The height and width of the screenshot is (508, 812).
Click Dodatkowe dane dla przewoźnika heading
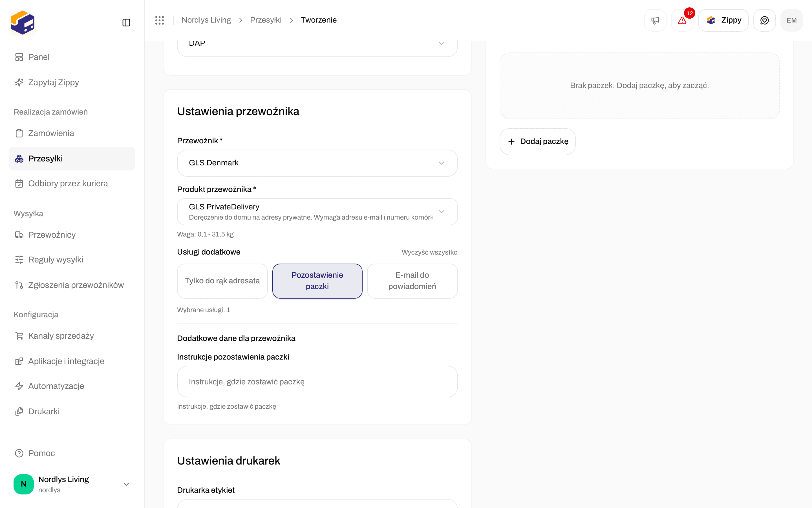tap(236, 338)
